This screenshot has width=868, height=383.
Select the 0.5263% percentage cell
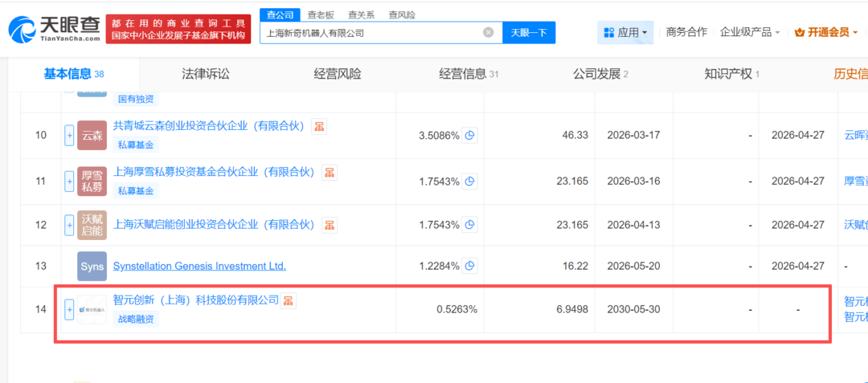[457, 309]
